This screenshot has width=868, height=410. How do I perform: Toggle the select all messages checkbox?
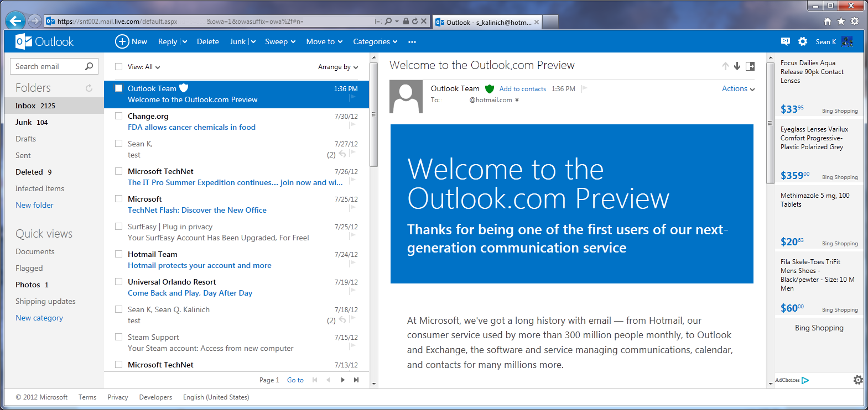(x=118, y=66)
